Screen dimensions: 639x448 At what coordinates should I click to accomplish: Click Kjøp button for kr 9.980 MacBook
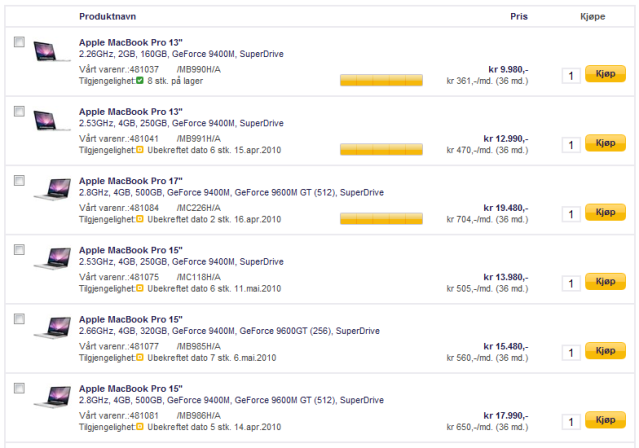[x=605, y=74]
